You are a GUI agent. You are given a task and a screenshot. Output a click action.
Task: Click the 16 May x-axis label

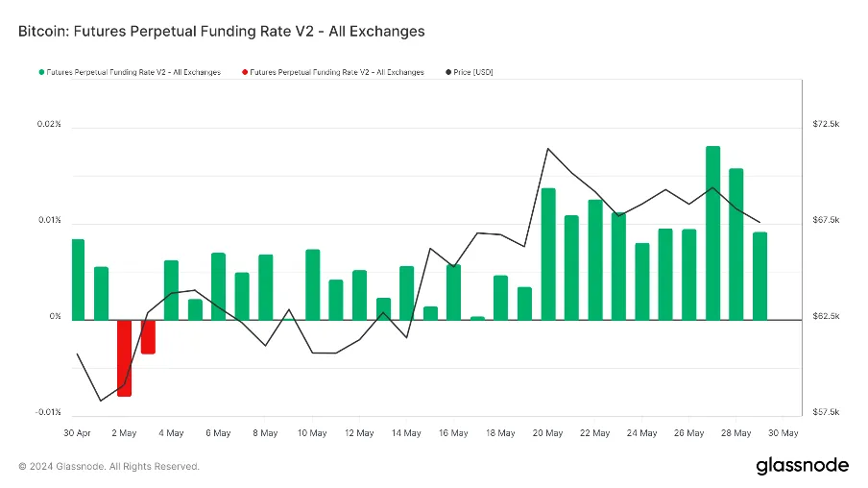tap(453, 432)
